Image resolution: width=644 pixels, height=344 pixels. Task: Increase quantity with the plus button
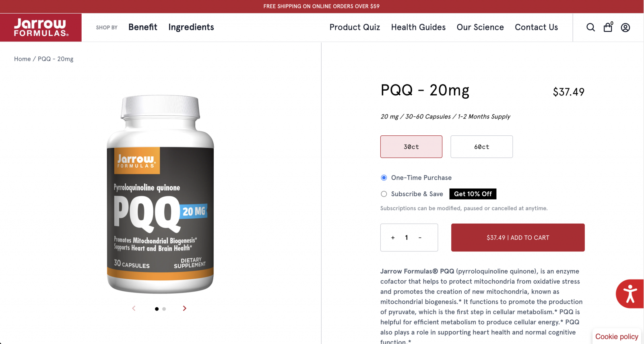[x=393, y=238]
